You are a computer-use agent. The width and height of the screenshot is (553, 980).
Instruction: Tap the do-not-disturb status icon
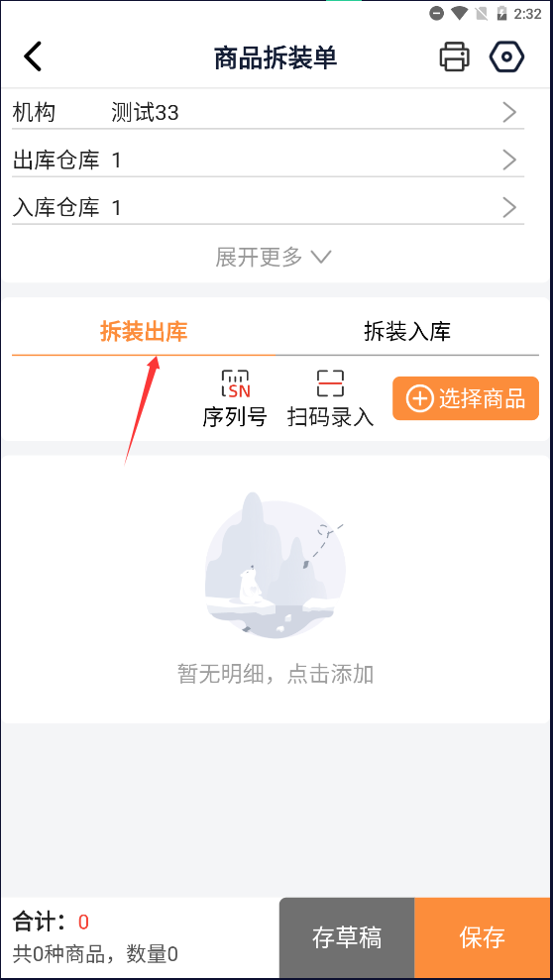(437, 14)
